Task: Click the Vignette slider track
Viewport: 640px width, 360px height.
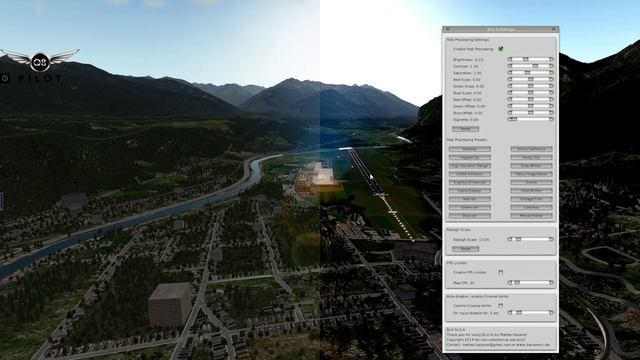Action: click(x=531, y=119)
